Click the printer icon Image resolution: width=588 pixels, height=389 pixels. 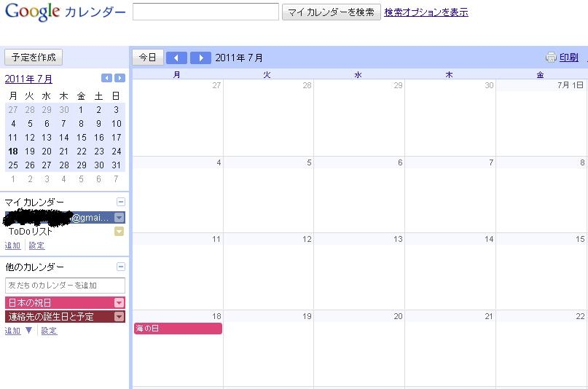(551, 58)
